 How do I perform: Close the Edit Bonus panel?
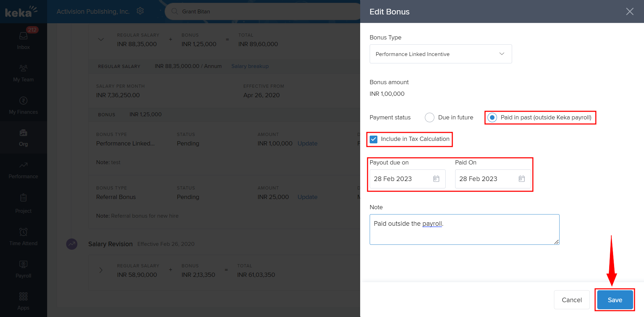pyautogui.click(x=630, y=12)
